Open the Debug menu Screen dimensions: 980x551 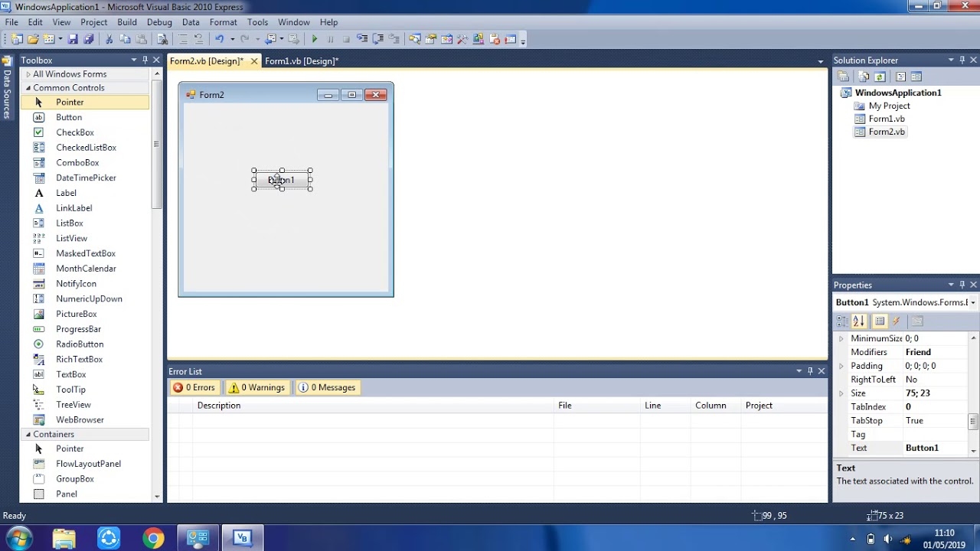pos(159,22)
